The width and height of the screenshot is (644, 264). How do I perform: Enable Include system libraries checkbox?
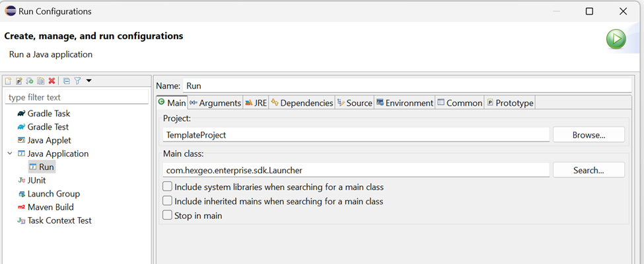tap(167, 187)
